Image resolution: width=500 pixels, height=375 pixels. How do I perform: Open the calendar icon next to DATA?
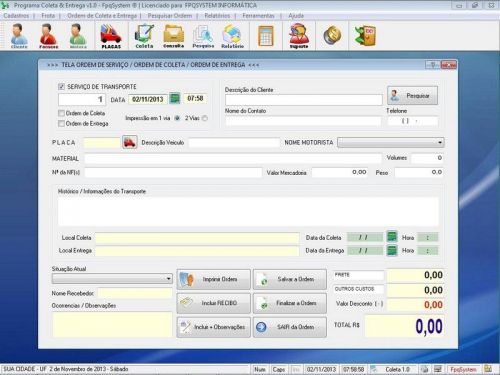[x=175, y=98]
